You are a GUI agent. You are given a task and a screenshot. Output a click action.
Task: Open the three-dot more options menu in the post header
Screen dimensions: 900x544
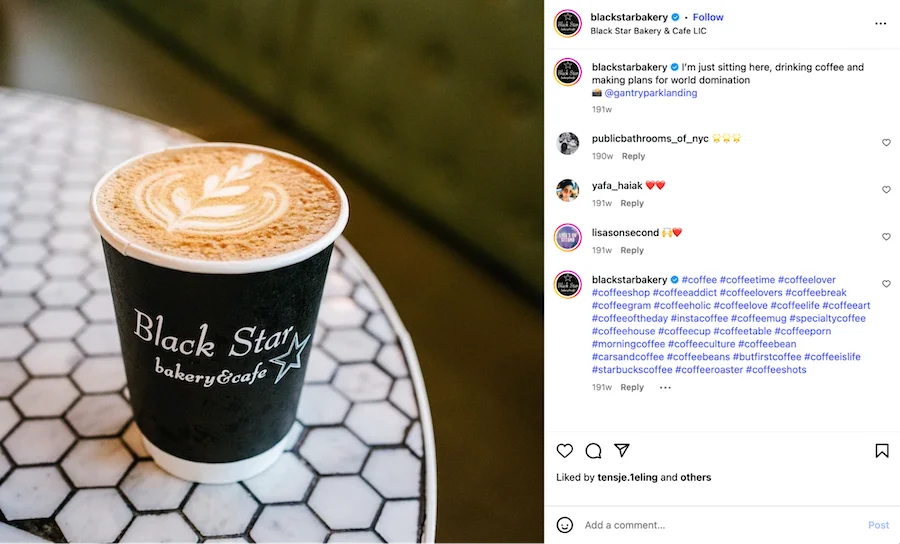coord(880,24)
